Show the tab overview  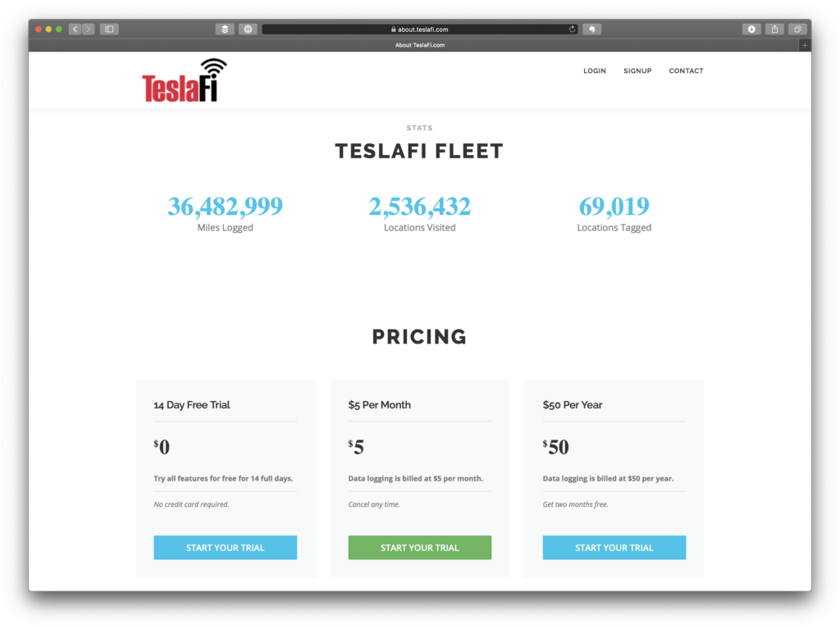797,29
